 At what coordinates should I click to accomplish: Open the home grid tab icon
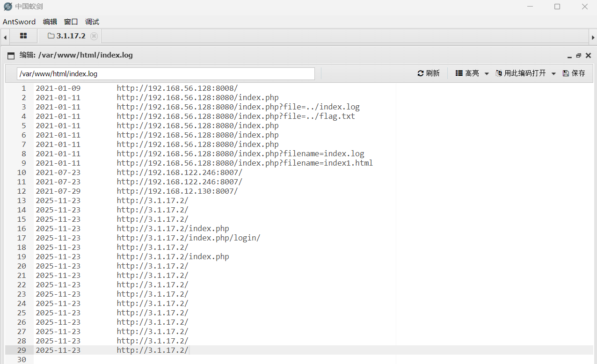pyautogui.click(x=23, y=36)
